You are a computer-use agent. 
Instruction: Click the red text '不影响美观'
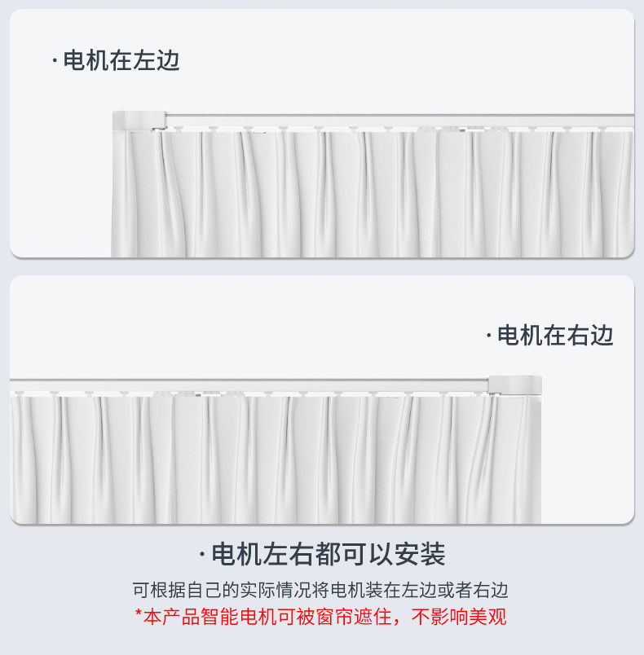459,617
